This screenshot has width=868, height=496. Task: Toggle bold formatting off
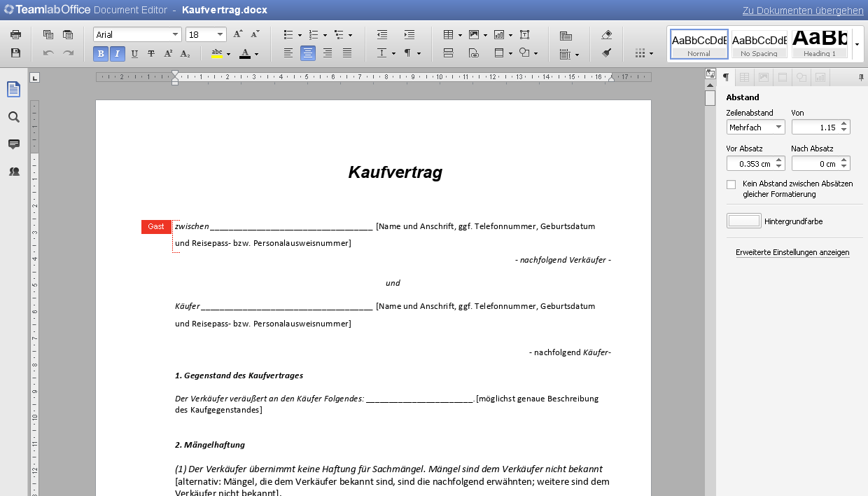101,53
